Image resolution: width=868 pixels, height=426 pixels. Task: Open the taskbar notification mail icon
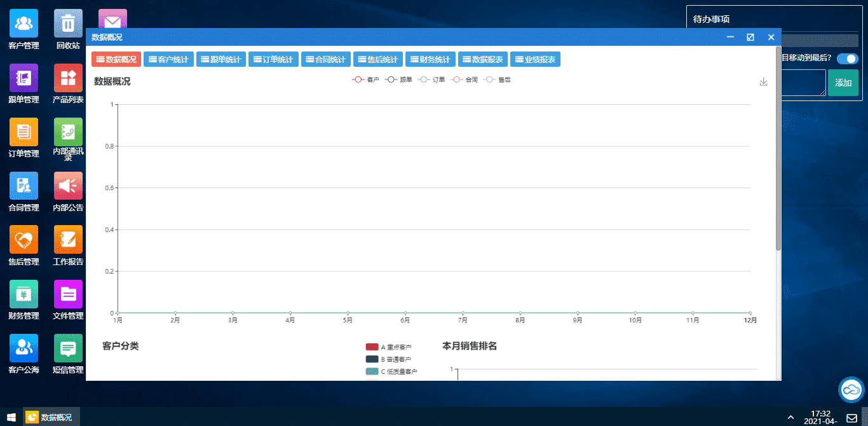[852, 418]
